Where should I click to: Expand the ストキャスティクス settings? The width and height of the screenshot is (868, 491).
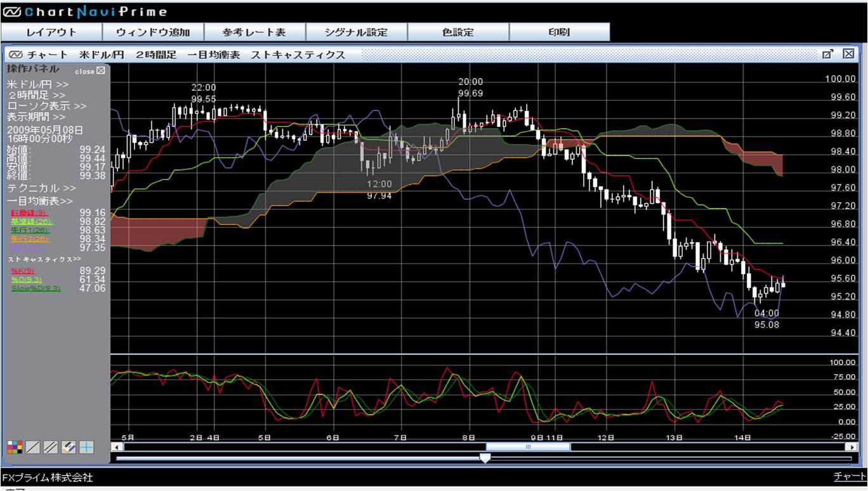coord(44,259)
